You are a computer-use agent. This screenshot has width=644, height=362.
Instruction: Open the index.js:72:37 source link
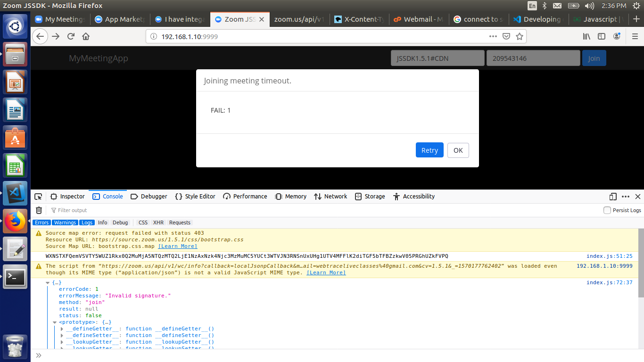point(610,283)
